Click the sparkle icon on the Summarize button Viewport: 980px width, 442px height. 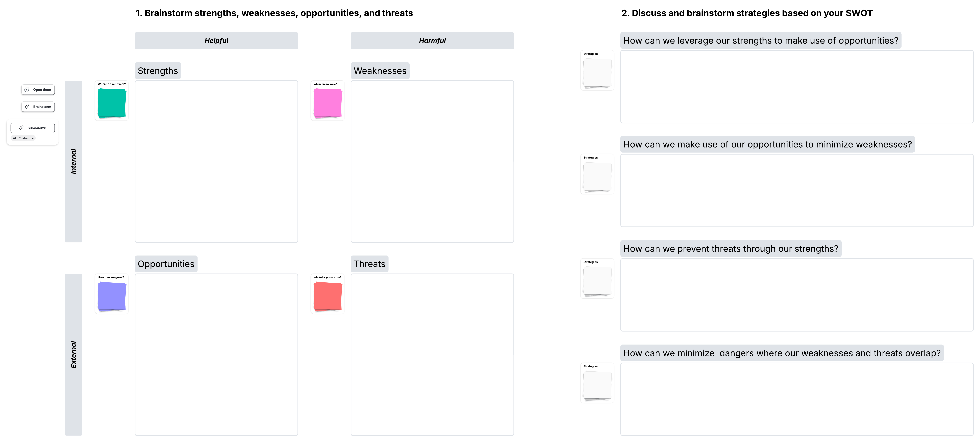pyautogui.click(x=22, y=128)
